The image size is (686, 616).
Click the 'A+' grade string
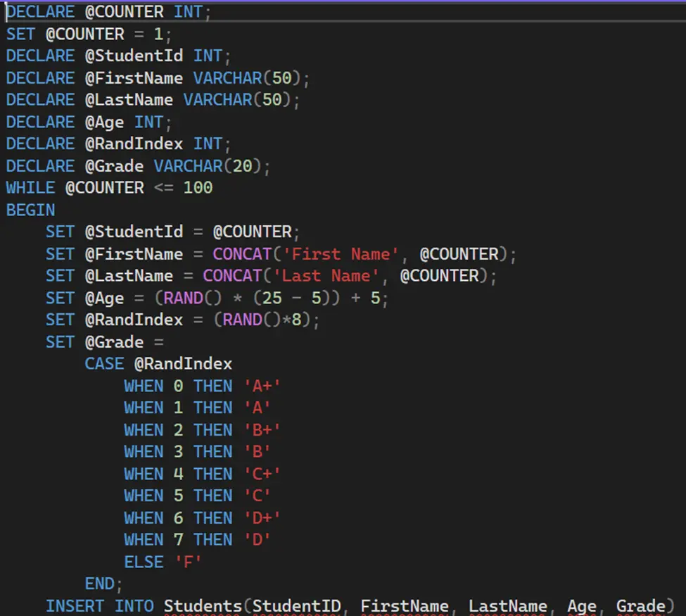tap(262, 386)
